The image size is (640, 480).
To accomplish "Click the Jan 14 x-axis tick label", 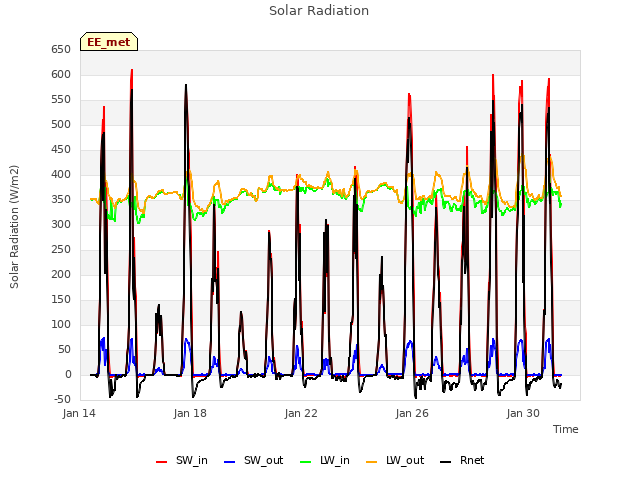I will (79, 413).
